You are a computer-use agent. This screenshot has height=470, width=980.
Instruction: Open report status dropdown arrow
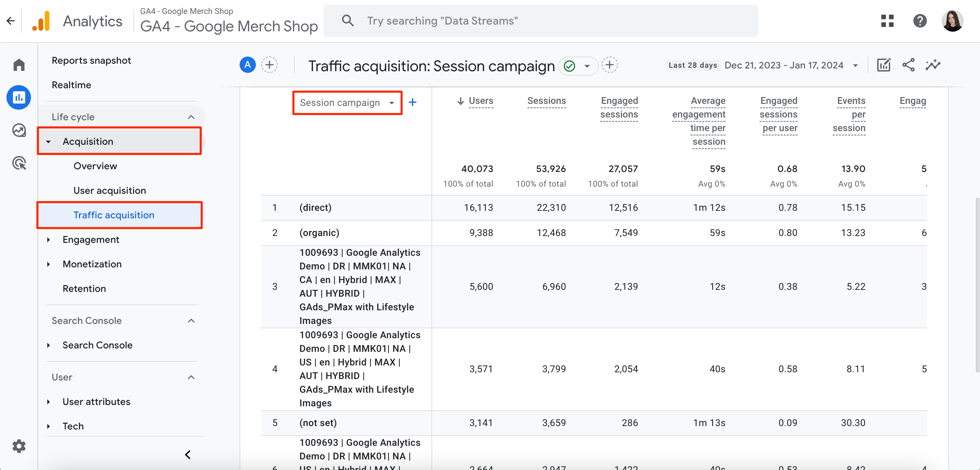click(x=587, y=66)
